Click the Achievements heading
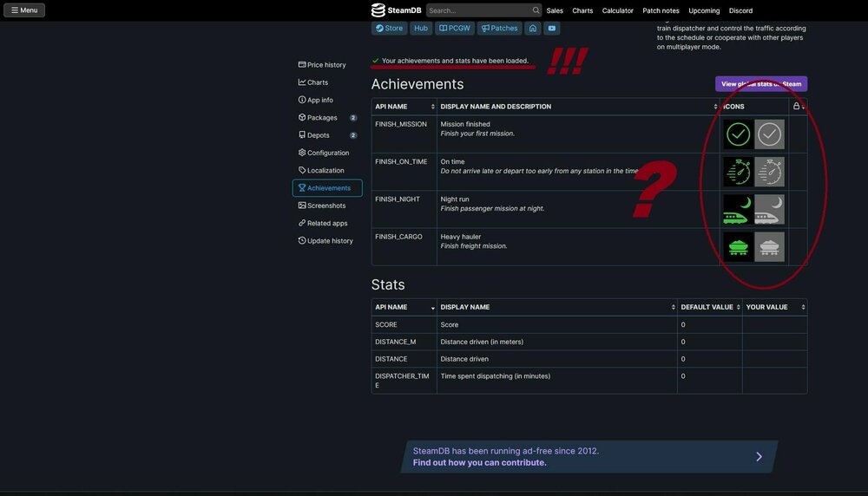The image size is (868, 496). point(418,84)
